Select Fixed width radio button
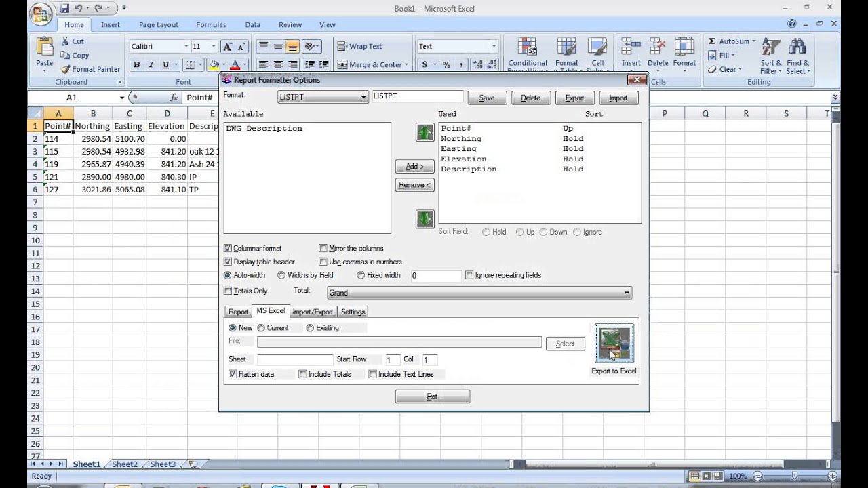The width and height of the screenshot is (868, 488). (x=361, y=275)
